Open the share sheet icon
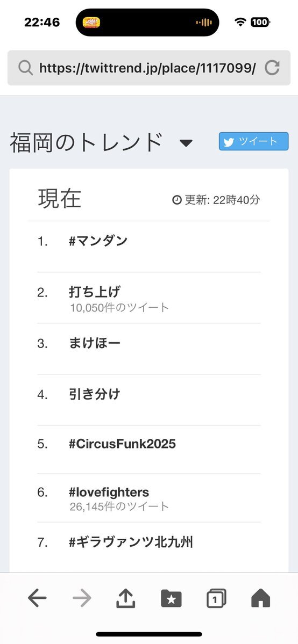Screen dimensions: 298x644 pyautogui.click(x=126, y=598)
